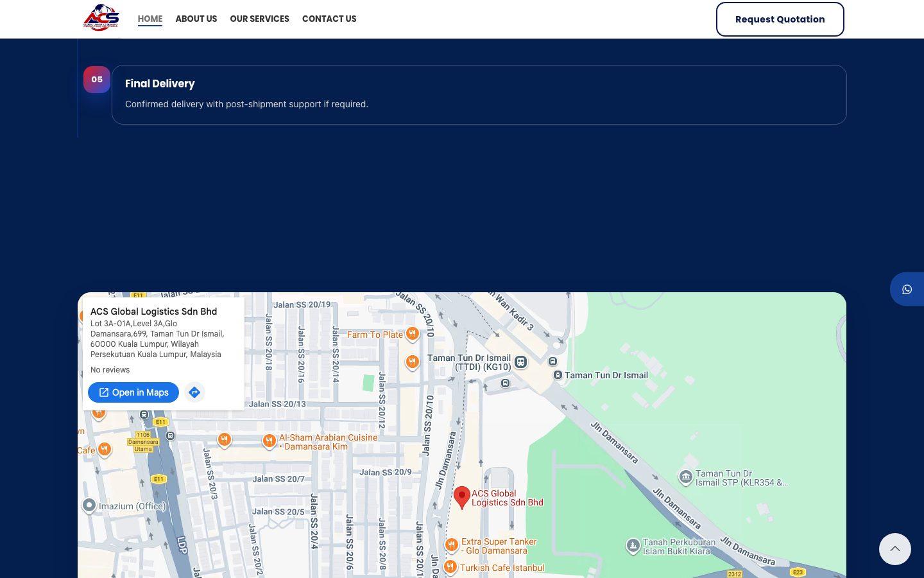This screenshot has width=924, height=578.
Task: Click Taman Tun Dr Ismail STP marker icon
Action: pyautogui.click(x=686, y=477)
